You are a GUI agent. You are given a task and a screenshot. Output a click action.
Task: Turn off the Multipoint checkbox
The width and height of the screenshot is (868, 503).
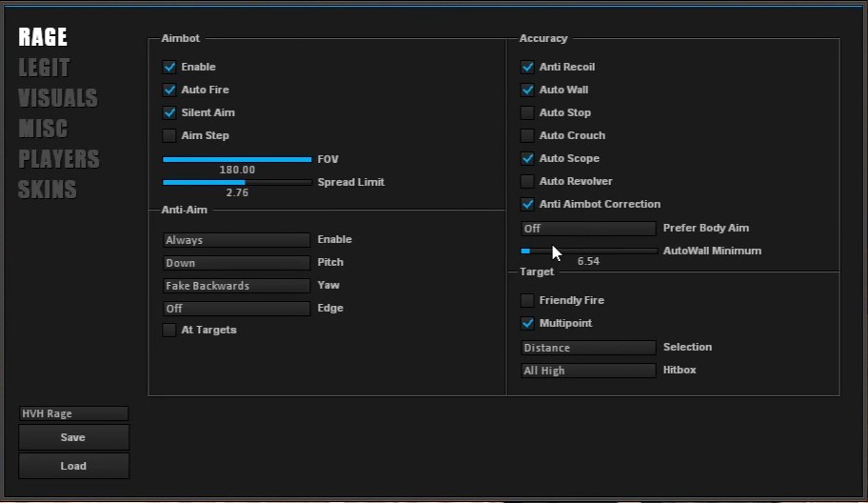pos(527,323)
